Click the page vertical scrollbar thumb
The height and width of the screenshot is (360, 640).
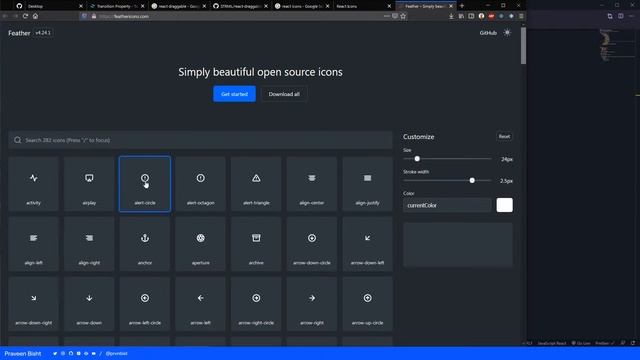tap(523, 45)
